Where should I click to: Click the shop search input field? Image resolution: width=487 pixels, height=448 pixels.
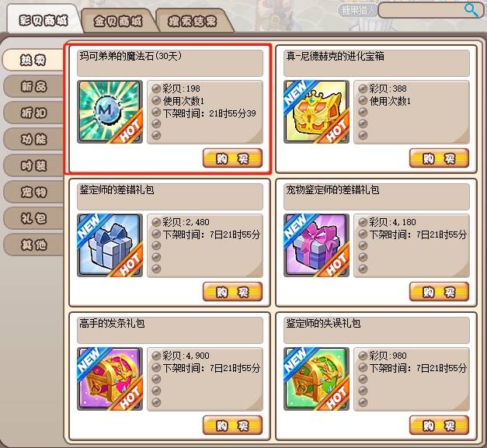pyautogui.click(x=421, y=10)
